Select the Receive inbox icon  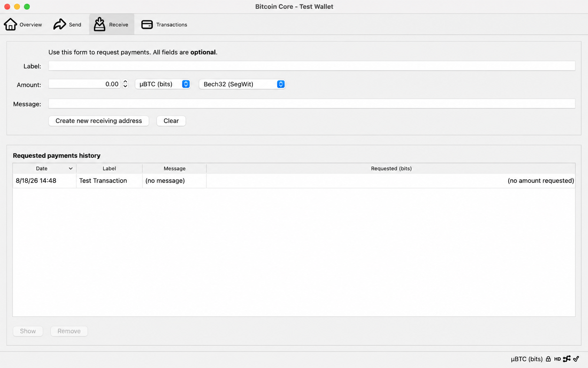[99, 24]
